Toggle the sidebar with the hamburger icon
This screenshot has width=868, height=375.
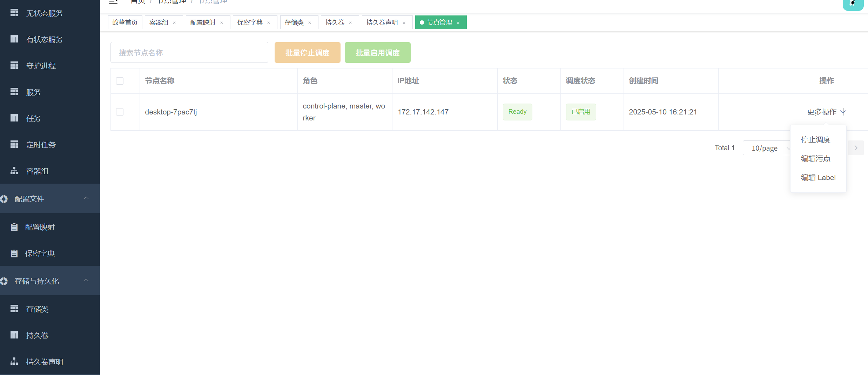coord(113,2)
